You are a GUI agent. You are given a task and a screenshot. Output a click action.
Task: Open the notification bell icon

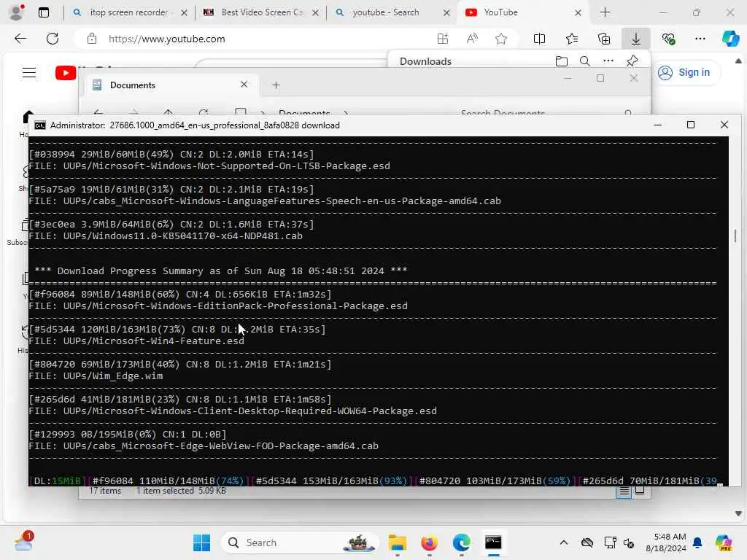(697, 542)
